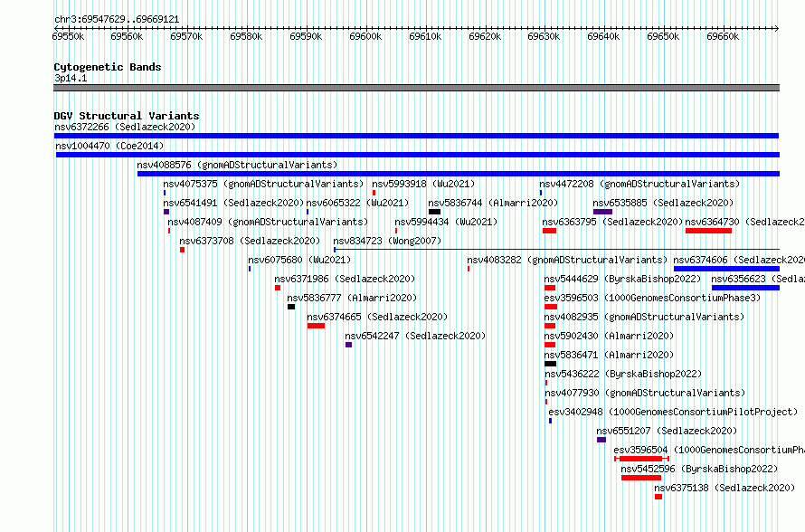Click the red nsv5452596 (ByrskaBishop2022) bar
The image size is (805, 532).
tap(641, 478)
